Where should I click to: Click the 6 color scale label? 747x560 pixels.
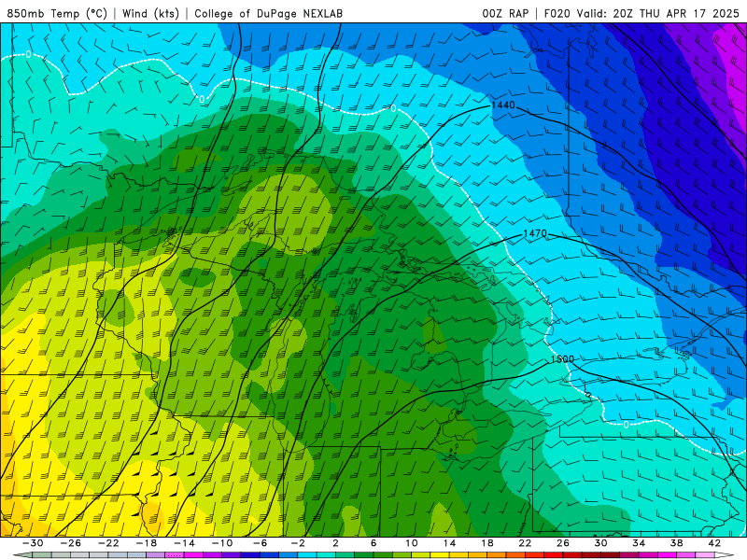(x=373, y=543)
